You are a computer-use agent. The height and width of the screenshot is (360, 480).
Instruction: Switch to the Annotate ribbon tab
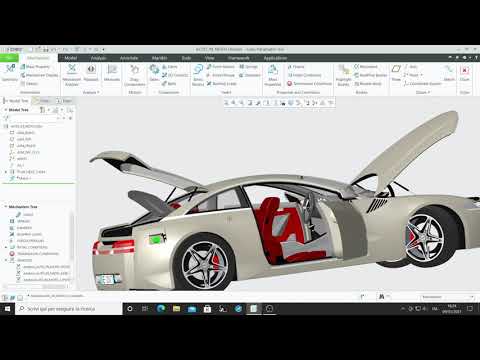(x=129, y=58)
